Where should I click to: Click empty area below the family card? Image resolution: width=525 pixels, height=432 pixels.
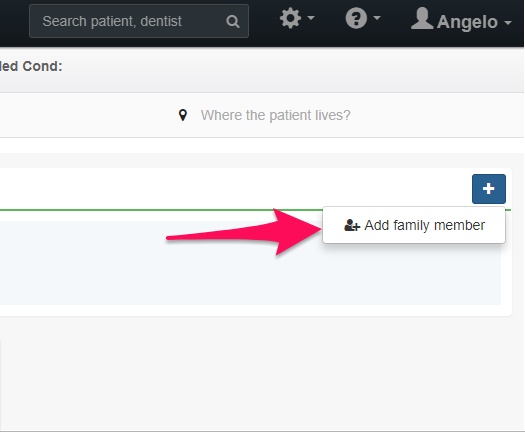coord(261,372)
